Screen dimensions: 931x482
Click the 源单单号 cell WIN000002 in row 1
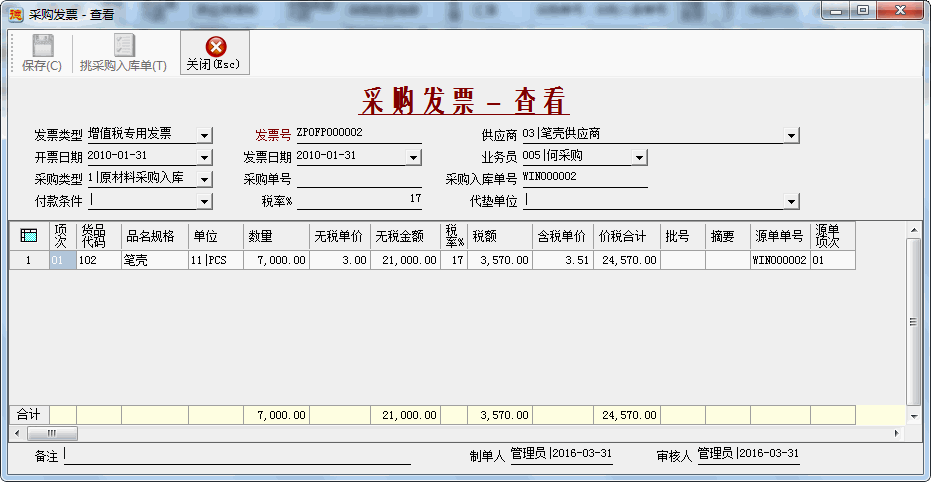[780, 260]
